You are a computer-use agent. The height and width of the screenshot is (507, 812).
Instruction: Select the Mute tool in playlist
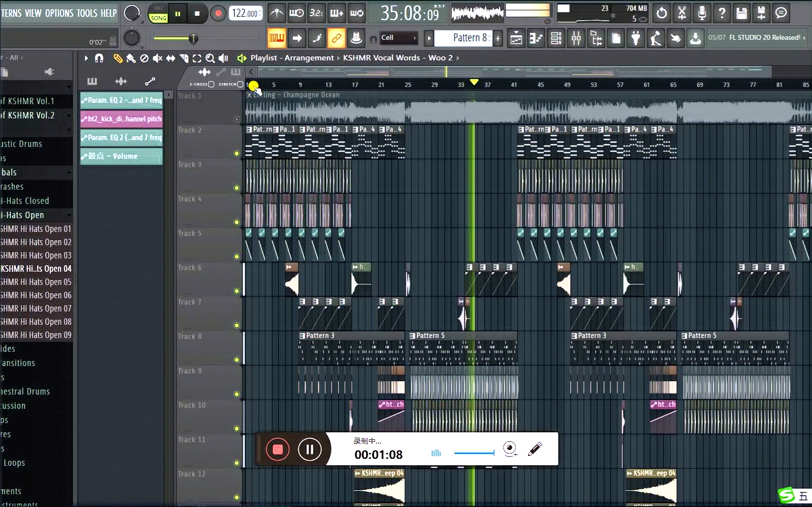tap(157, 58)
